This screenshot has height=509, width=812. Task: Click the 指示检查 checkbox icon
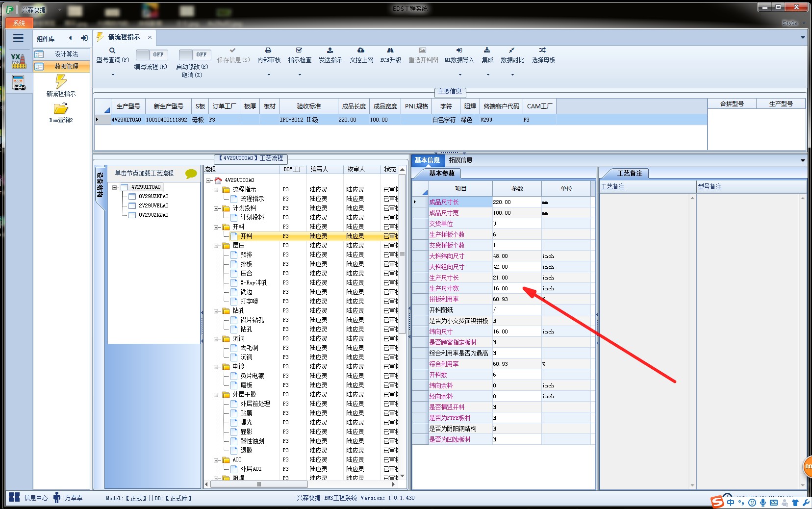(299, 50)
